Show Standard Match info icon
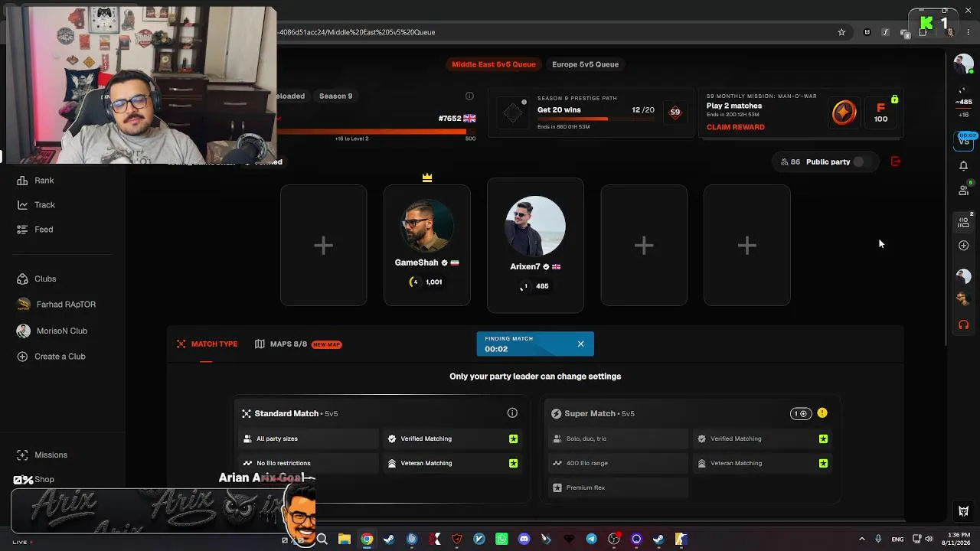The height and width of the screenshot is (551, 980). point(512,413)
